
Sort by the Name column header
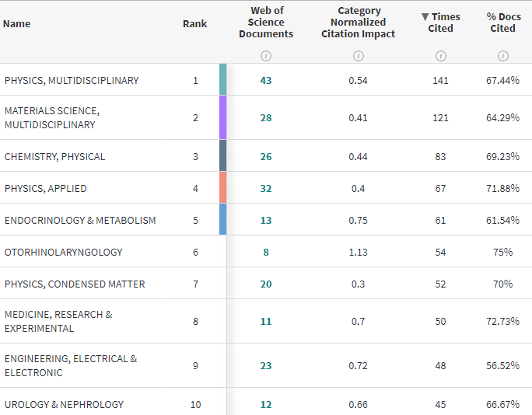pyautogui.click(x=17, y=23)
